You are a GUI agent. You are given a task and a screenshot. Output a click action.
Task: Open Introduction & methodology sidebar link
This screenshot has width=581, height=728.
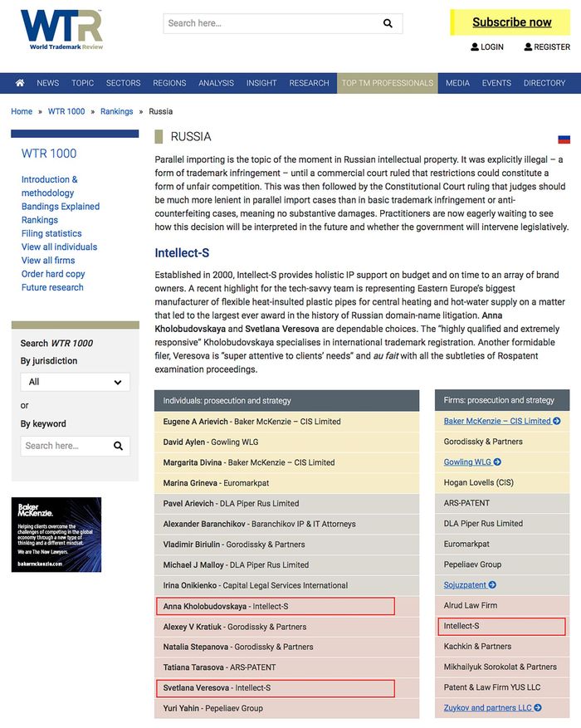pos(49,186)
